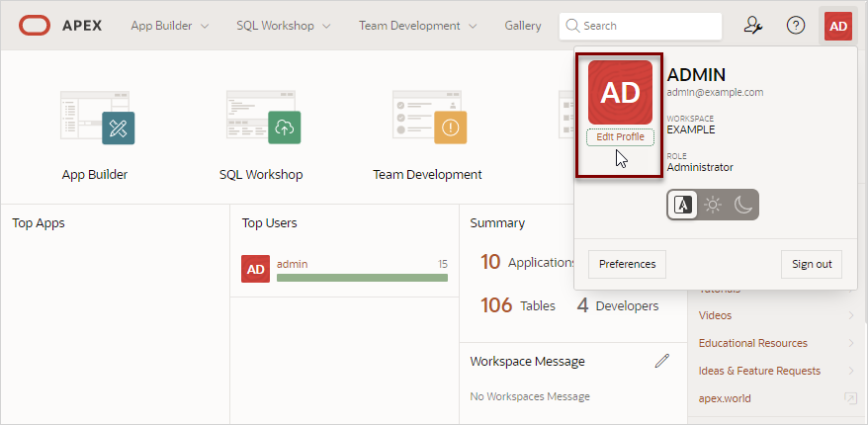Open Preferences
This screenshot has height=425, width=868.
(627, 264)
